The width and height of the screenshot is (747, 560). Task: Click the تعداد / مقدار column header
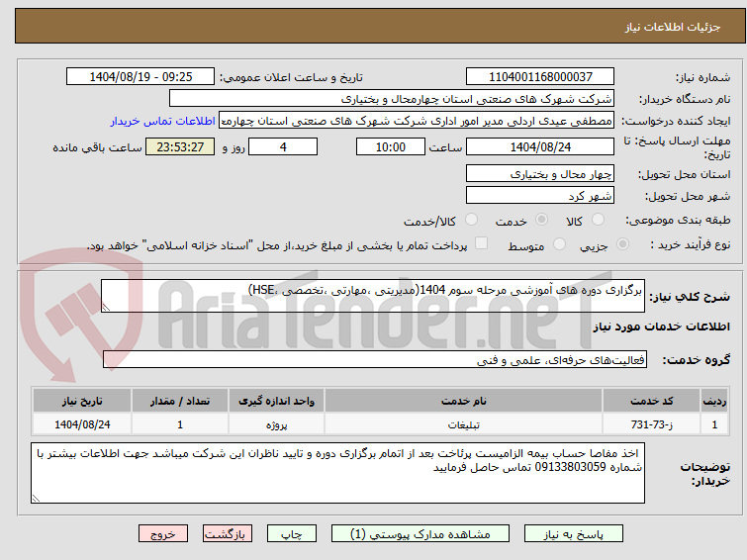(180, 401)
